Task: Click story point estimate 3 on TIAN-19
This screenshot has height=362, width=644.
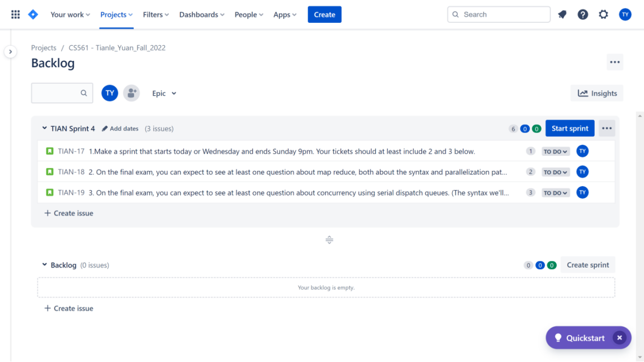Action: coord(530,193)
